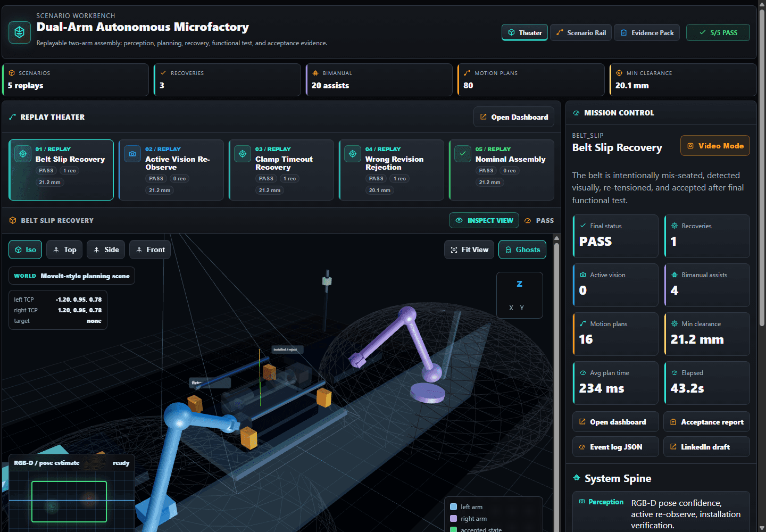Viewport: 766px width, 532px height.
Task: Click crosshair icon on Clamp Timeout card
Action: click(x=243, y=154)
